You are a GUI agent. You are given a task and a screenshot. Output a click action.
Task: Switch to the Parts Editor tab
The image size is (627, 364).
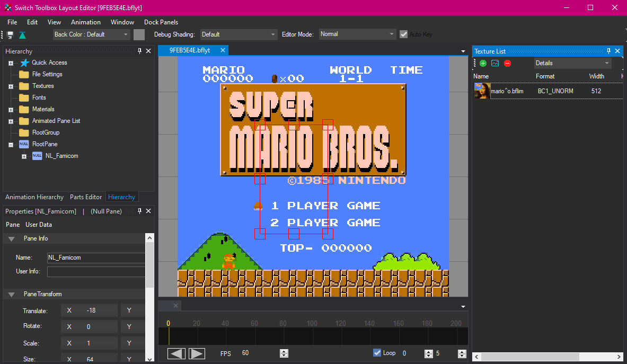click(86, 197)
